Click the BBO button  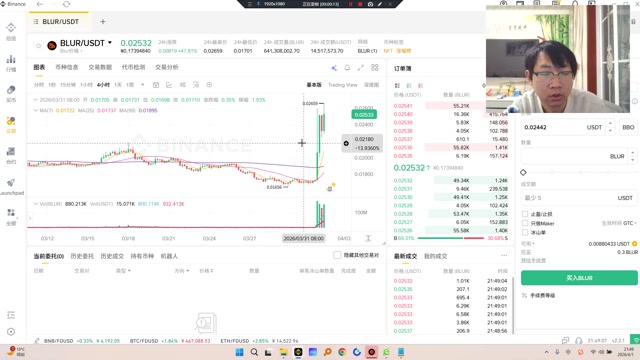tap(628, 127)
